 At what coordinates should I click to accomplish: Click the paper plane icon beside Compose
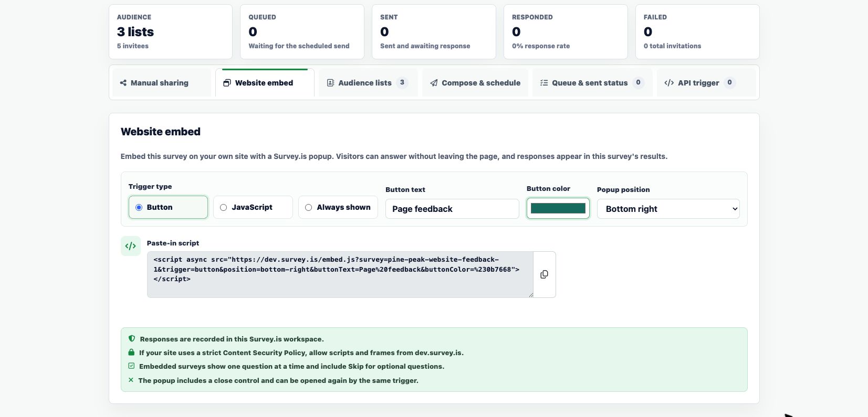[434, 83]
